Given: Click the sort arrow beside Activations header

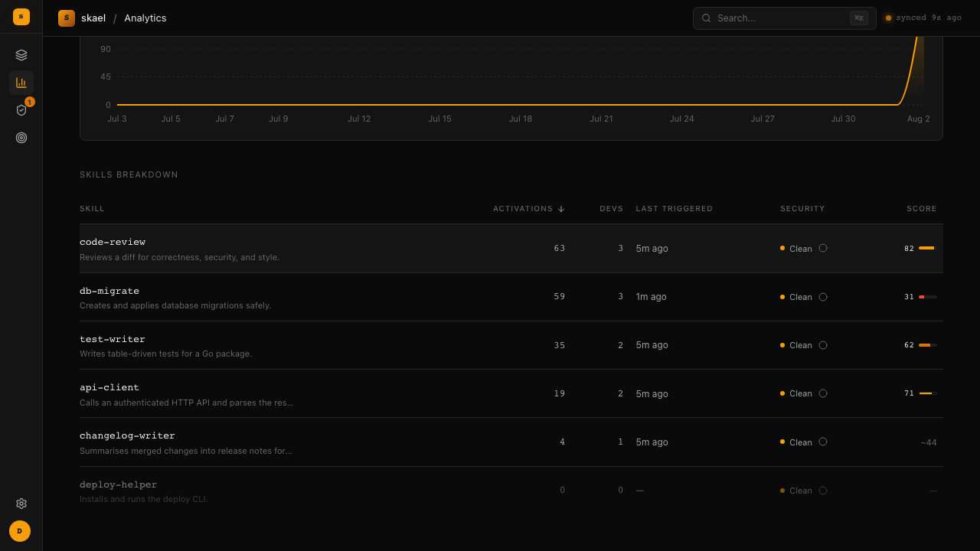Looking at the screenshot, I should pyautogui.click(x=561, y=209).
